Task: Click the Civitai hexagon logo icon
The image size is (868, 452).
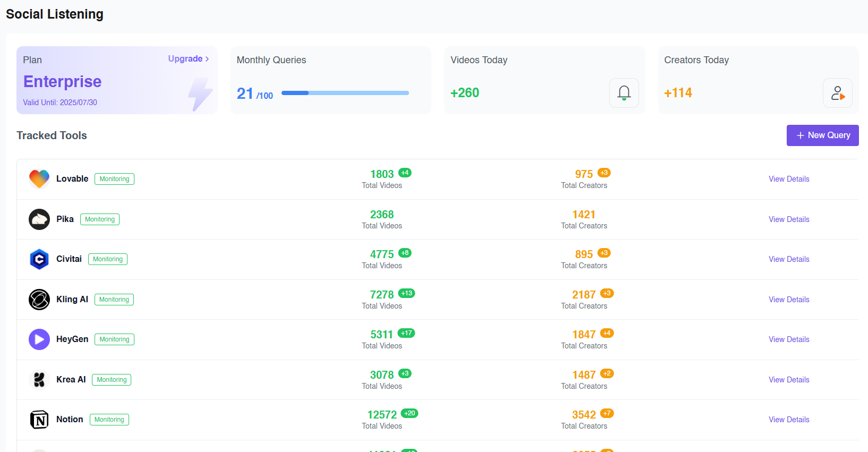Action: click(x=39, y=259)
